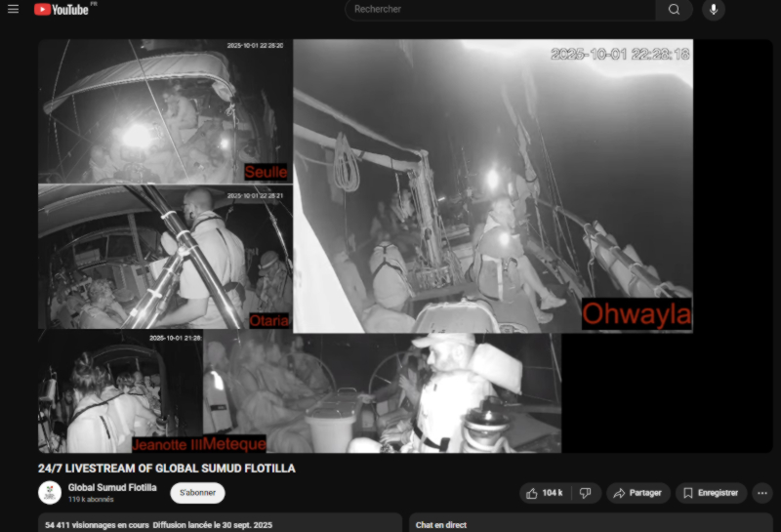The image size is (781, 532).
Task: Open the three-dot more actions menu
Action: coord(762,493)
